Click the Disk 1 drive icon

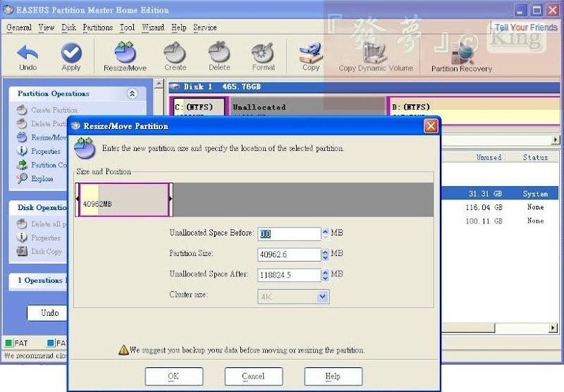(175, 87)
